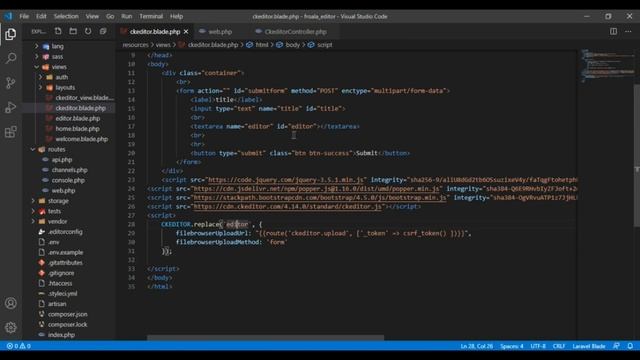Open editor.blade.php in Explorer
640x360 pixels.
(x=78, y=118)
